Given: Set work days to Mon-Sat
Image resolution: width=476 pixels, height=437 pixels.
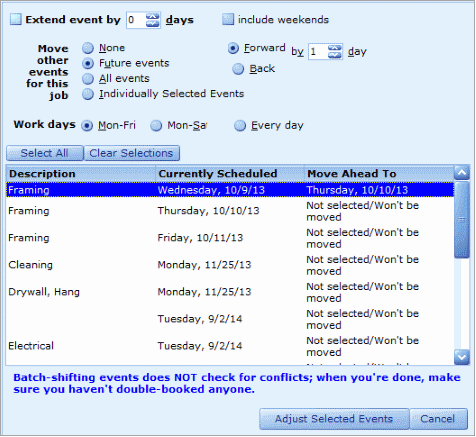Looking at the screenshot, I should pyautogui.click(x=156, y=126).
